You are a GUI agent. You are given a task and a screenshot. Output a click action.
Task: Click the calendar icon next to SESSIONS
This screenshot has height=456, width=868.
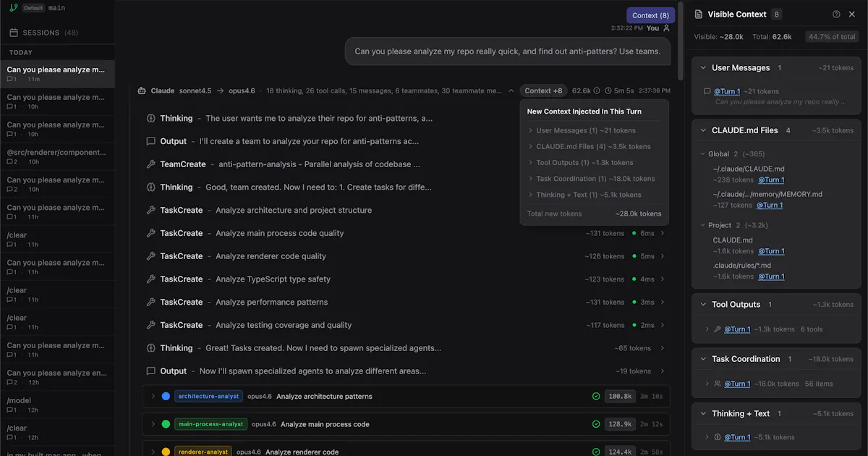tap(14, 33)
